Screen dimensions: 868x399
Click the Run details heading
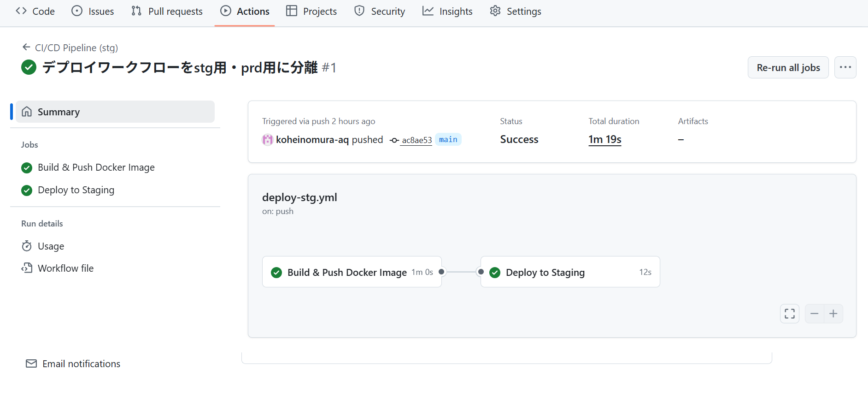42,224
